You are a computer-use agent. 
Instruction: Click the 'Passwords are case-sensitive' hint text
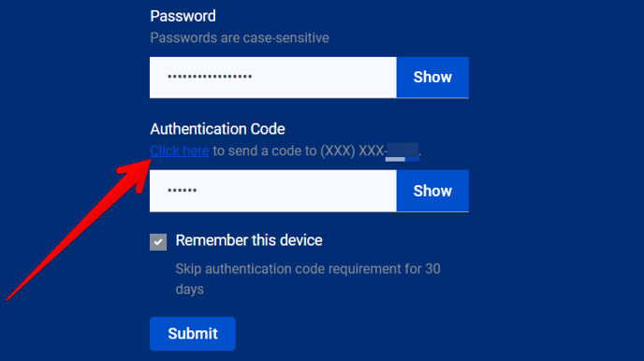(x=240, y=37)
